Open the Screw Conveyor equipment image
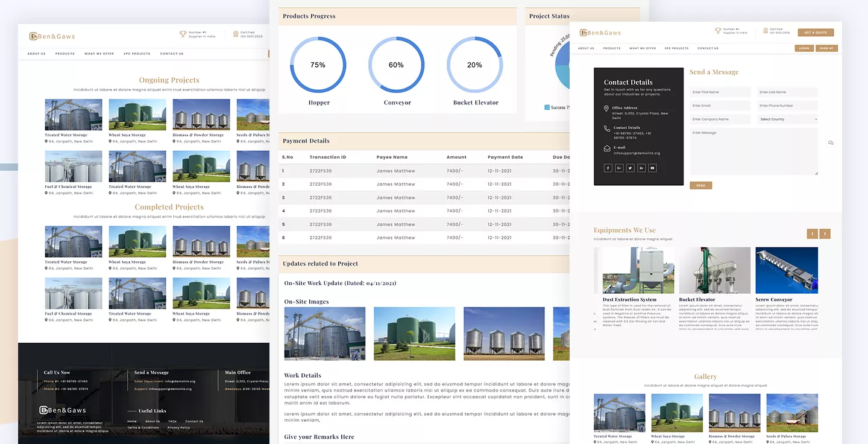 tap(787, 270)
